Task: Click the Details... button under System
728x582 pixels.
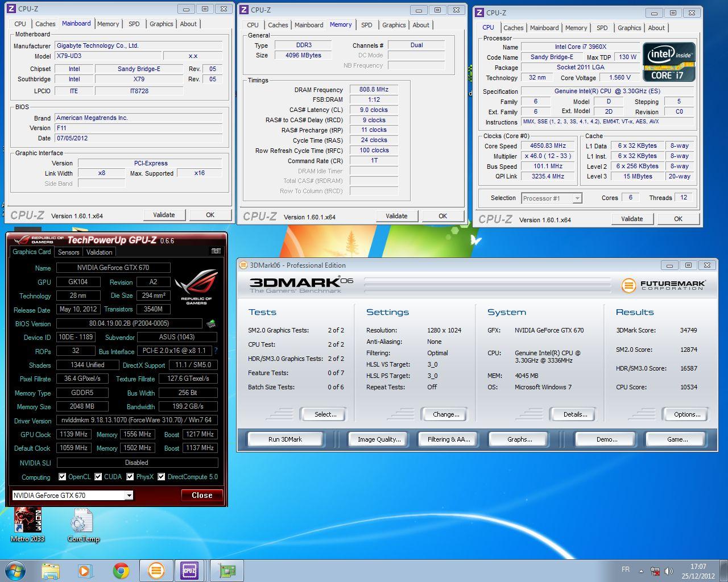Action: 575,414
